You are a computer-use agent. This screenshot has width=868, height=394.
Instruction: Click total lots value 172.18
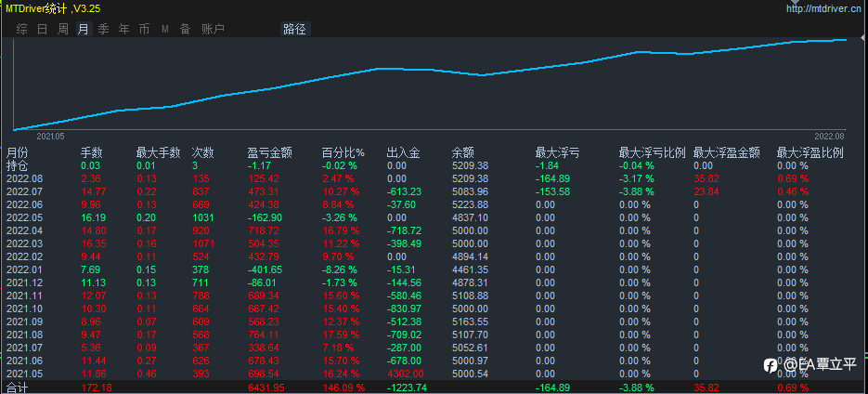[97, 387]
